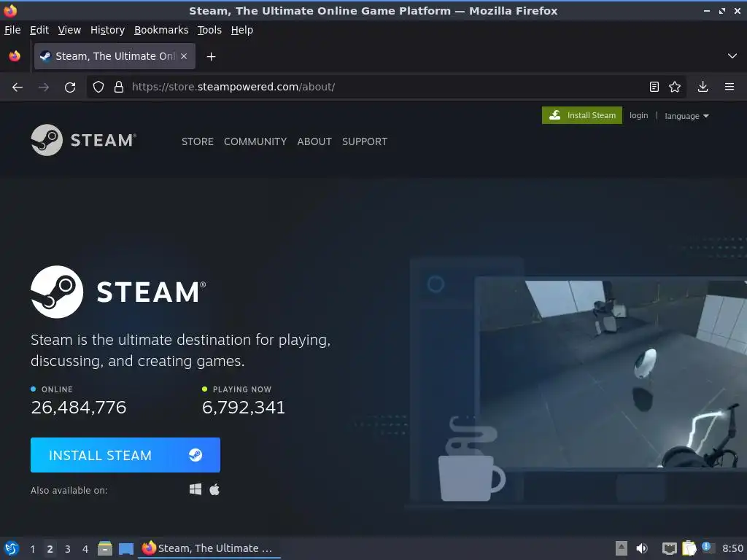Open the network tray icon
Image resolution: width=747 pixels, height=560 pixels.
tap(670, 548)
